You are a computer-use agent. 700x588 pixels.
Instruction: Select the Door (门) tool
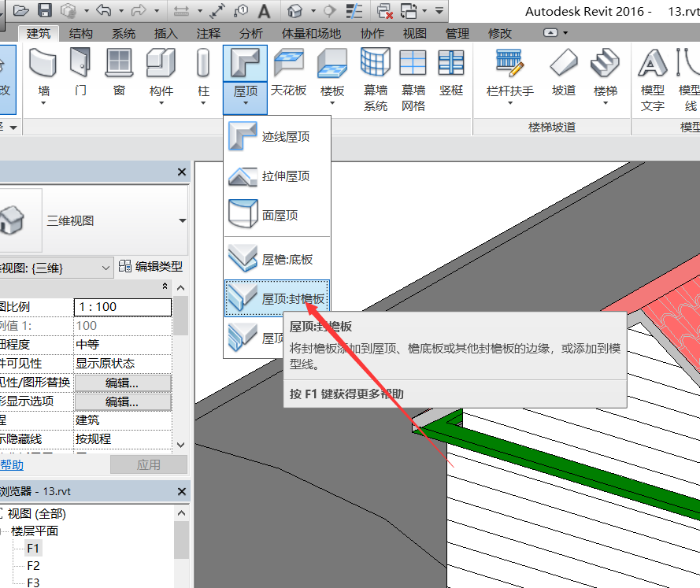(80, 72)
